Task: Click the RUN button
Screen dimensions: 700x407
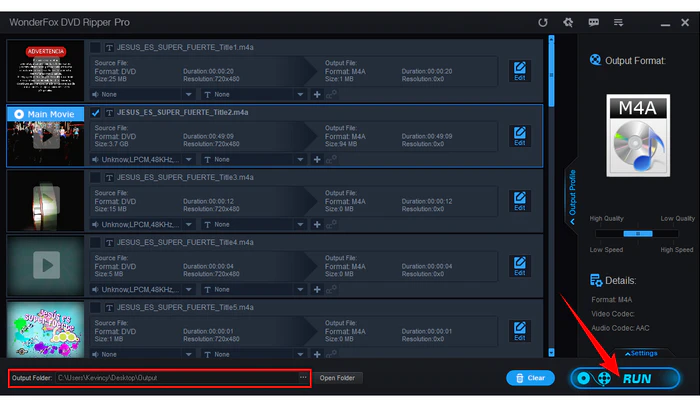Action: (x=625, y=378)
